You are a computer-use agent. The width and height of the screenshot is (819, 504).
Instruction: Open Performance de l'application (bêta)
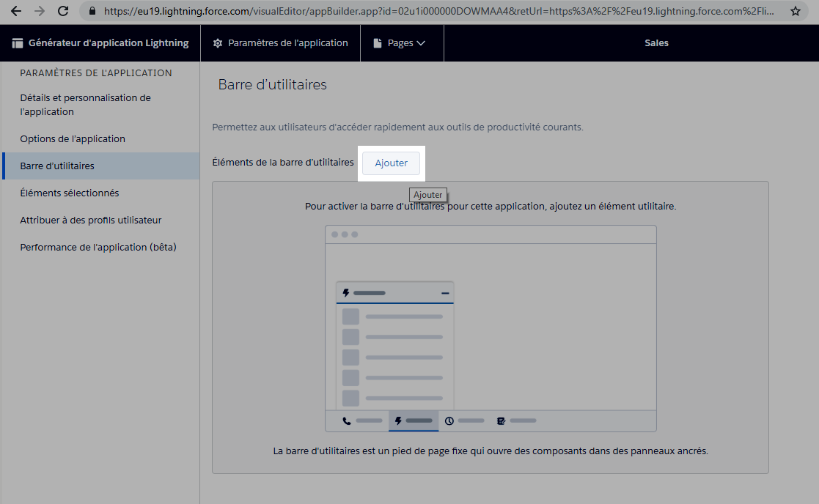pos(100,248)
